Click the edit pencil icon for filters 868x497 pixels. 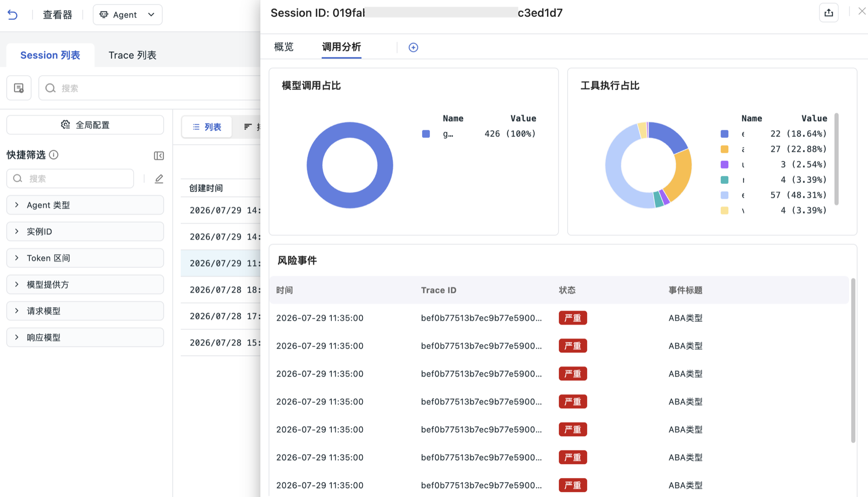[x=159, y=179]
